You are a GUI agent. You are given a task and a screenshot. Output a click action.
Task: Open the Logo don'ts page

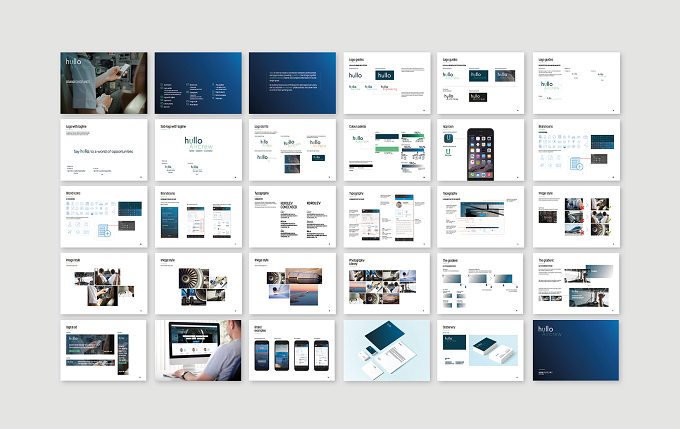pos(292,150)
